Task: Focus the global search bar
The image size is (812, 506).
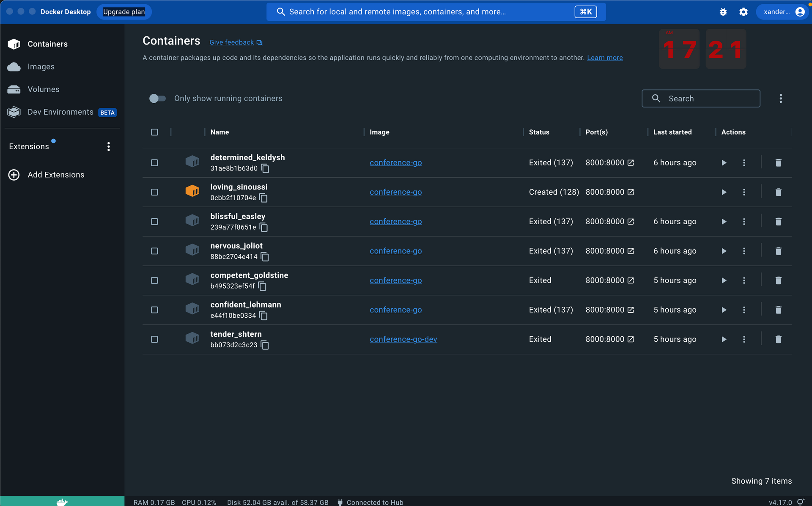Action: [x=436, y=12]
